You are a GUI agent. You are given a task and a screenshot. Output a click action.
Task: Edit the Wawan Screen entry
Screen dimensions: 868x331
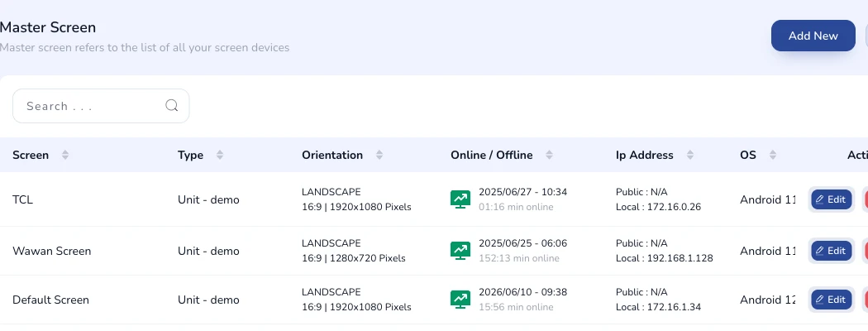click(832, 252)
